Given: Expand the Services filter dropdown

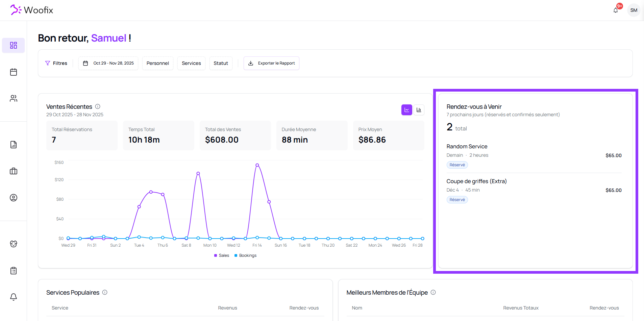Looking at the screenshot, I should point(191,63).
